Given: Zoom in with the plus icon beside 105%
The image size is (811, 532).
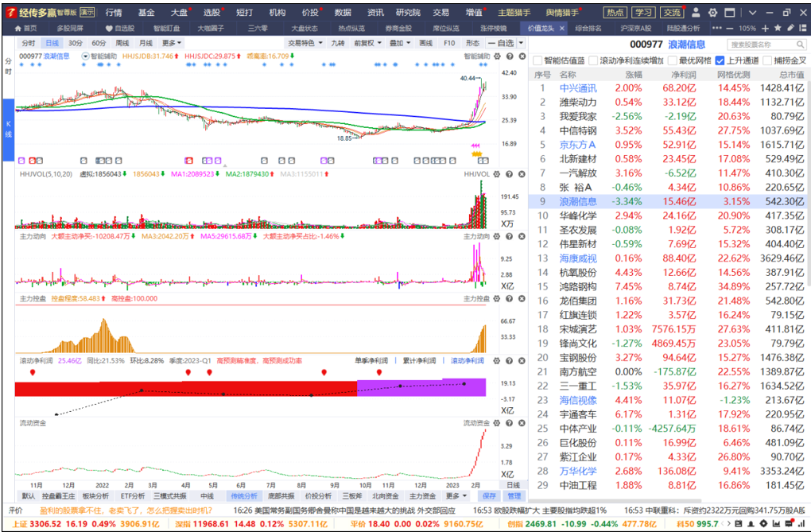Looking at the screenshot, I should click(x=766, y=29).
